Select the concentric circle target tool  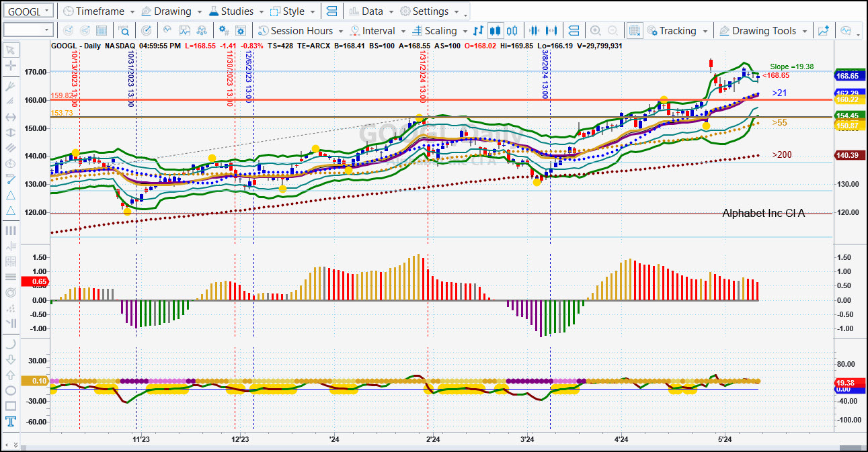pos(11,293)
